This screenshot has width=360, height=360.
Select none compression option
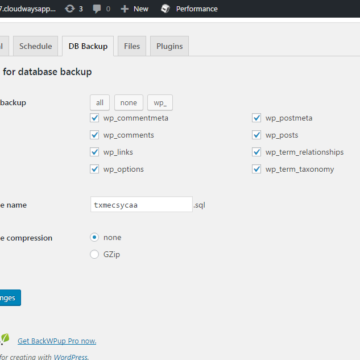point(95,237)
